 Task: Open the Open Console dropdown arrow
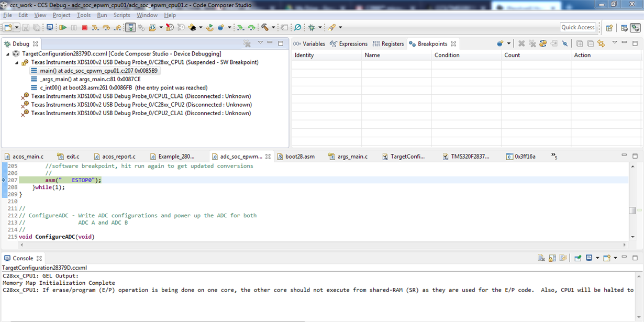[597, 257]
